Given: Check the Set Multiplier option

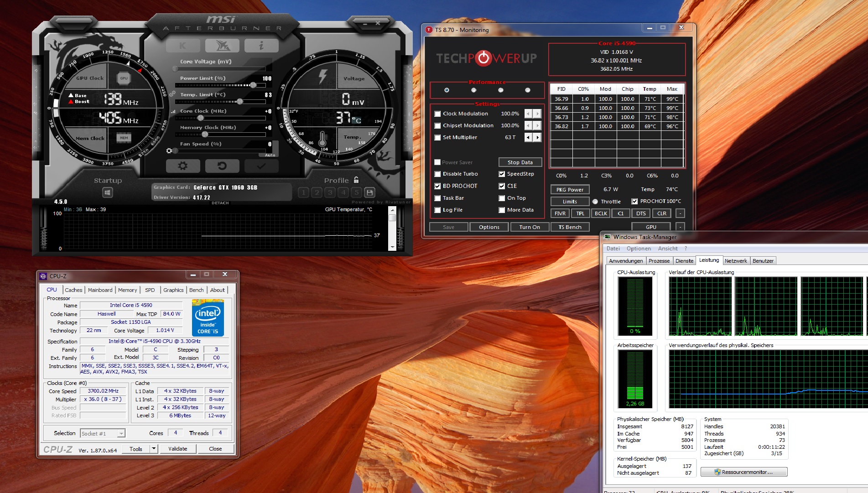Looking at the screenshot, I should 437,138.
